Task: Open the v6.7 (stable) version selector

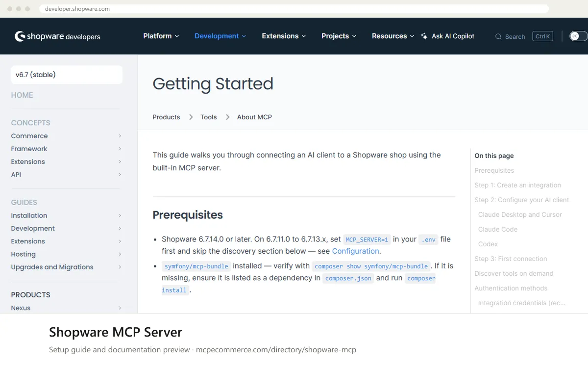Action: click(x=67, y=75)
